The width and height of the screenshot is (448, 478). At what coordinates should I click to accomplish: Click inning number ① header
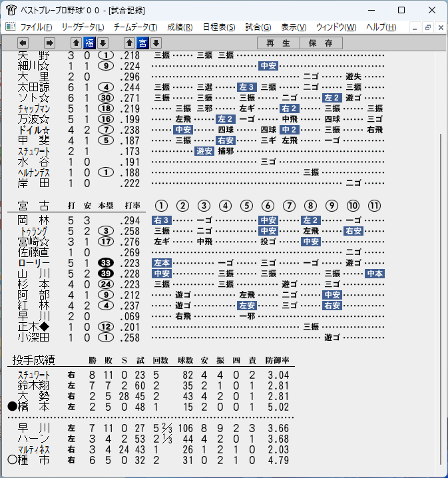click(161, 206)
